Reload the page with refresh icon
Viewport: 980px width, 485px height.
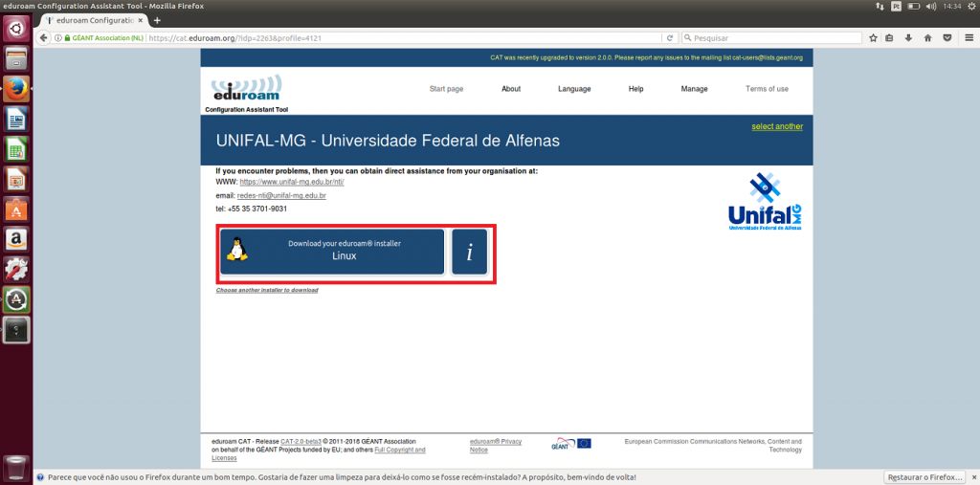[x=670, y=38]
